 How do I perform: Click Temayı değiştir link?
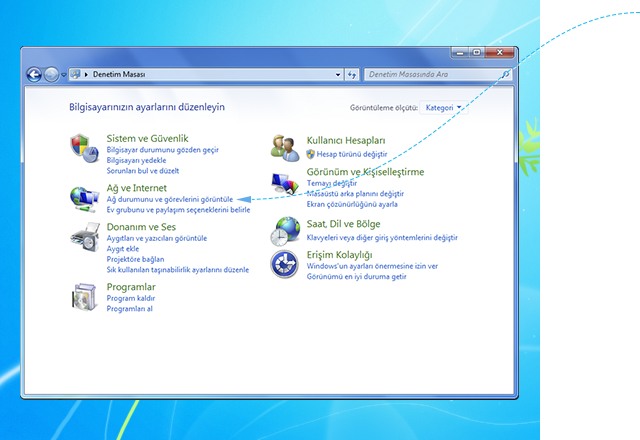coord(332,183)
